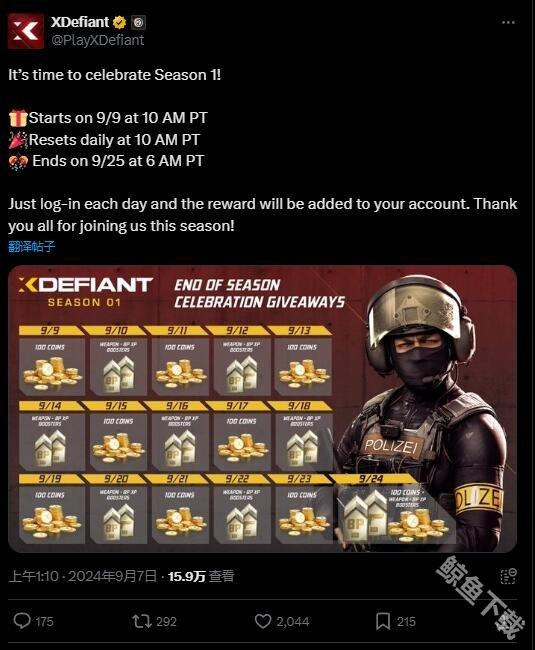Image resolution: width=535 pixels, height=650 pixels.
Task: Open the XDefiant profile avatar
Action: (26, 31)
